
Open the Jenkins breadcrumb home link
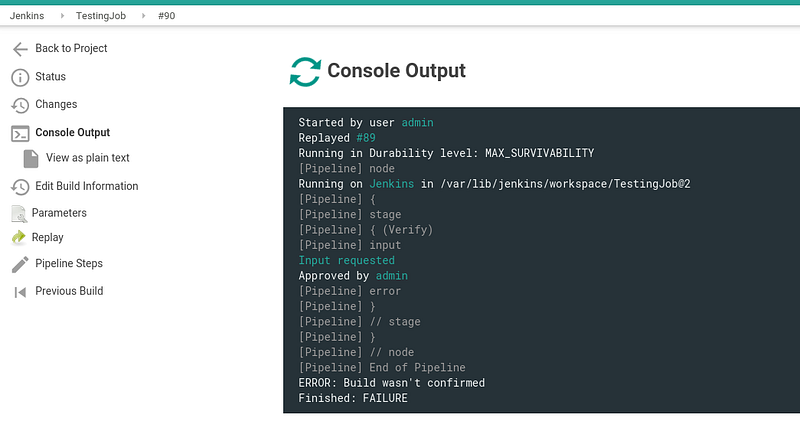[x=27, y=16]
